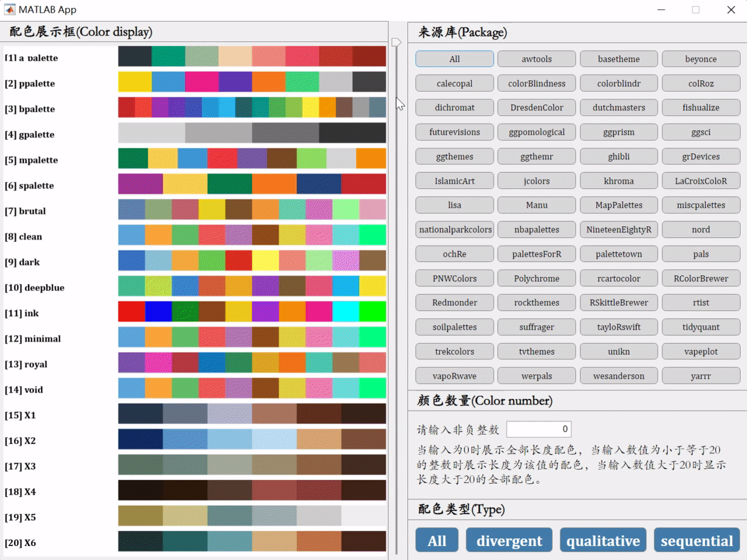Click the gpalette grayscale color strip

[252, 133]
